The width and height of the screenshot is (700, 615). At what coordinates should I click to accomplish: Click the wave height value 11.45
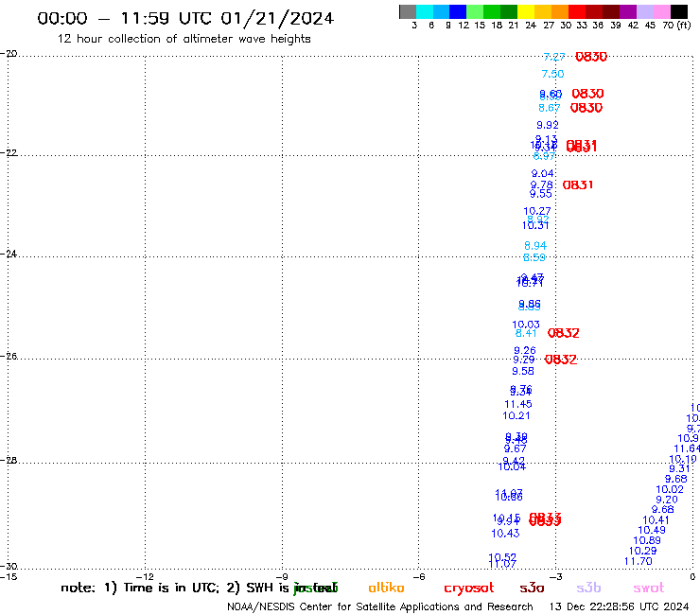[518, 404]
